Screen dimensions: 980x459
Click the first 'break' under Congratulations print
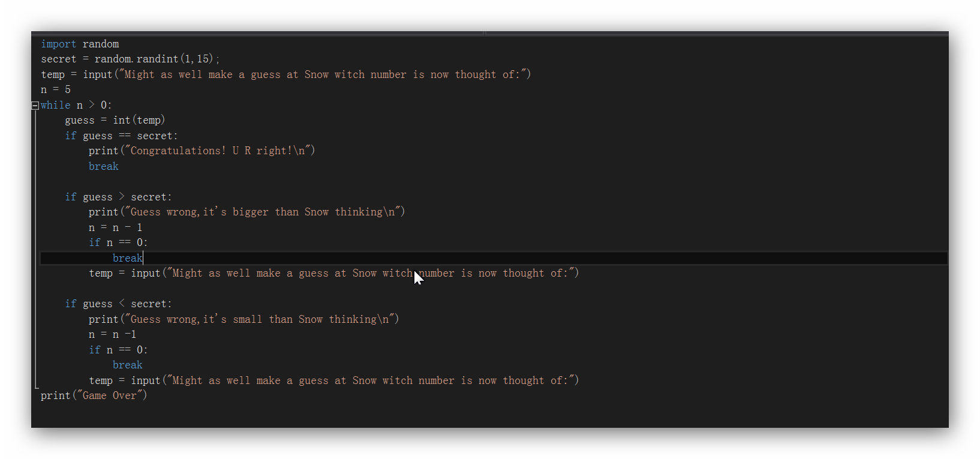(104, 166)
